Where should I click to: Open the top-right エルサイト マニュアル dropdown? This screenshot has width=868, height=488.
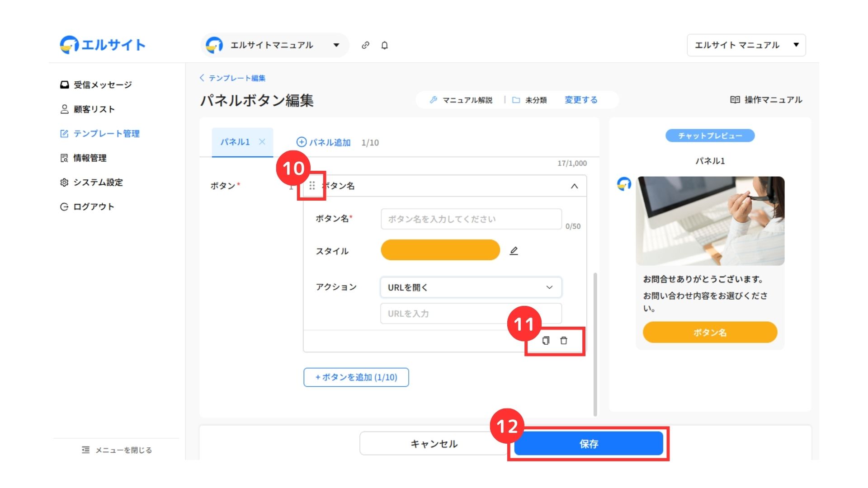(x=746, y=45)
